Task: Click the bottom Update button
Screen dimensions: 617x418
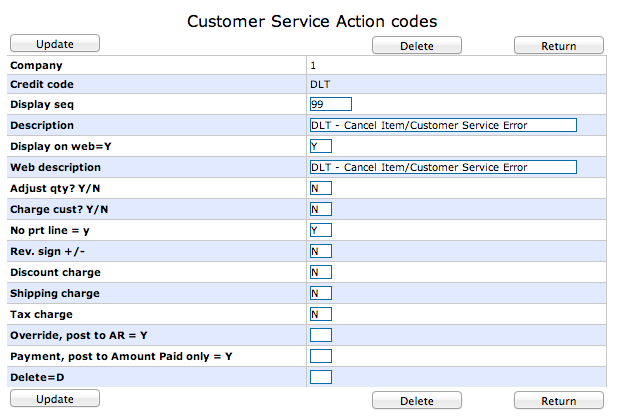Action: click(x=55, y=399)
